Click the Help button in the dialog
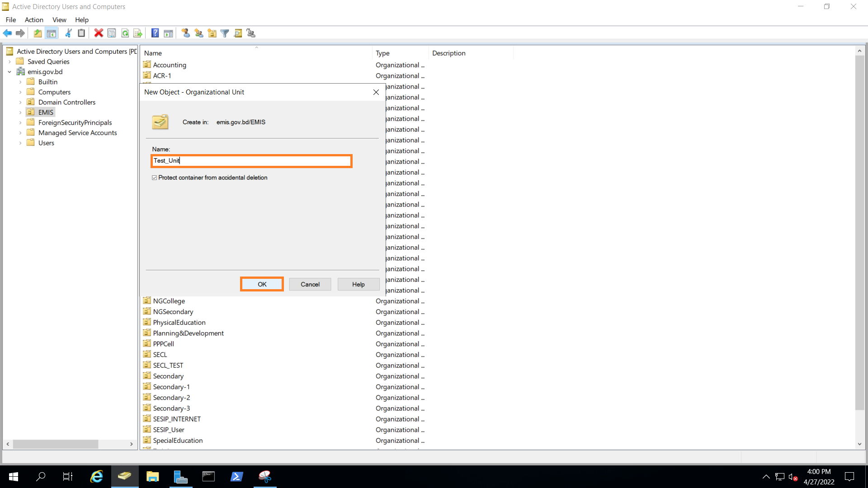The height and width of the screenshot is (488, 868). [359, 284]
